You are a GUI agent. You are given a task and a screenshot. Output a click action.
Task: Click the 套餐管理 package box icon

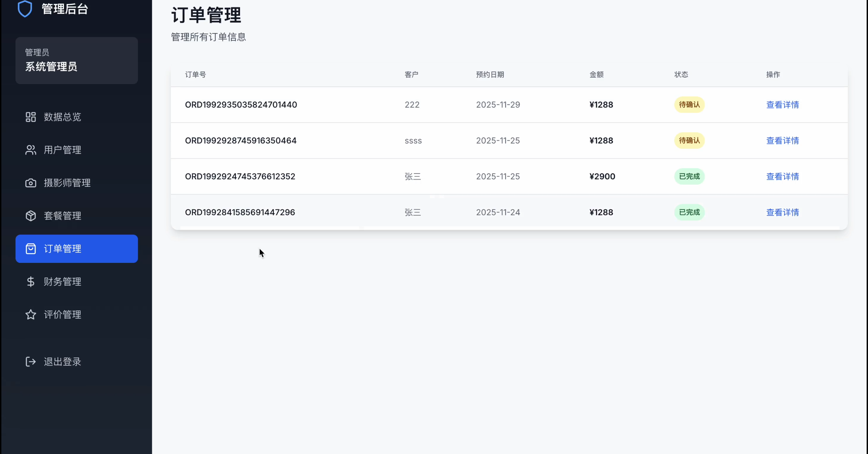[31, 216]
